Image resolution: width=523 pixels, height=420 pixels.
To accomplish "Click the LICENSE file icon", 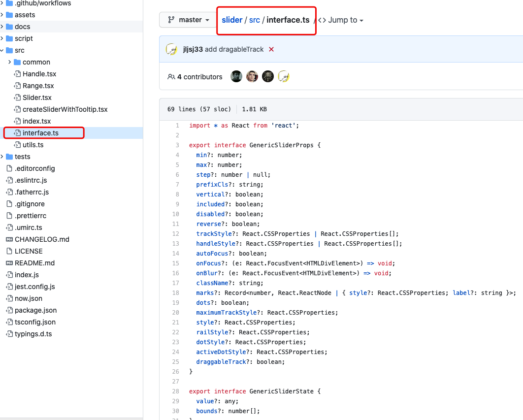I will tap(9, 251).
